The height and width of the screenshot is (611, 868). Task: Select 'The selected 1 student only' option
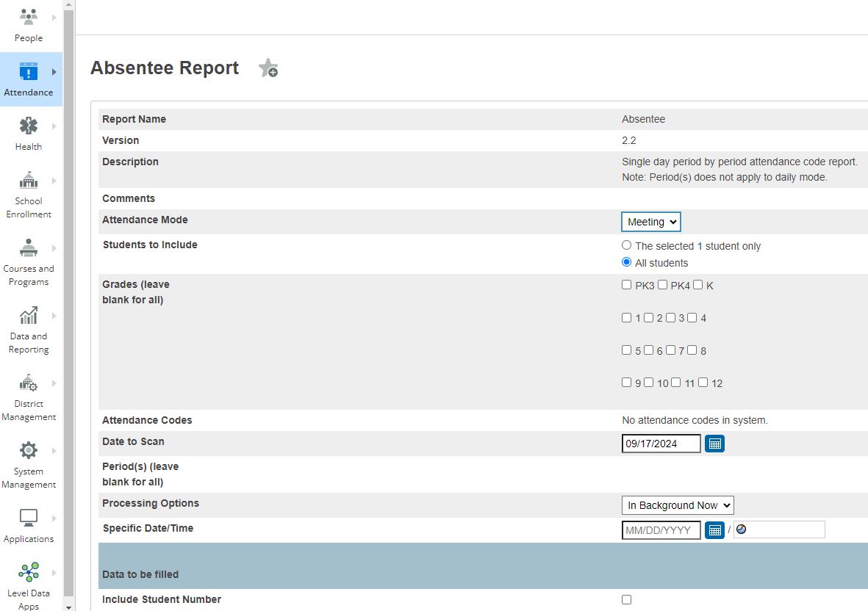pyautogui.click(x=626, y=245)
